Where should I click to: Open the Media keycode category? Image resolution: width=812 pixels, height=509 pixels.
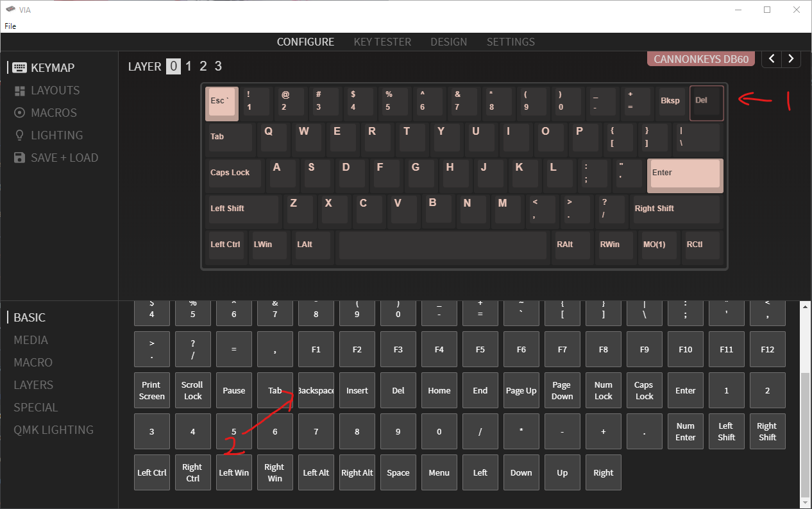click(x=31, y=340)
